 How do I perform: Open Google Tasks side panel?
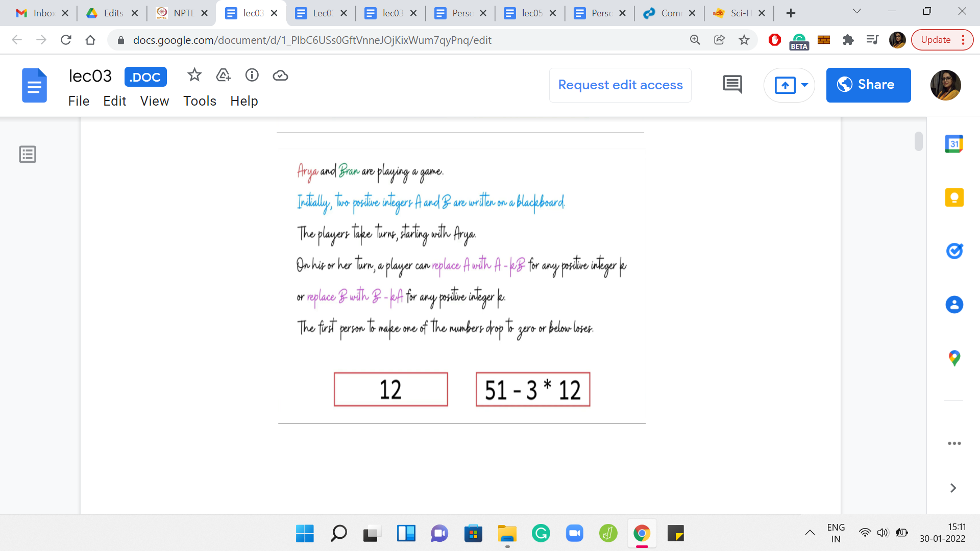tap(954, 251)
